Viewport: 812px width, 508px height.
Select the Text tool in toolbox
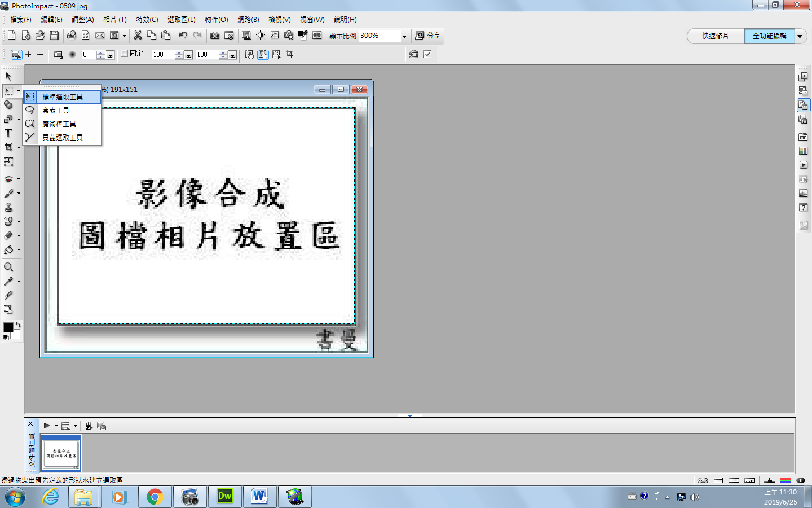pos(8,133)
